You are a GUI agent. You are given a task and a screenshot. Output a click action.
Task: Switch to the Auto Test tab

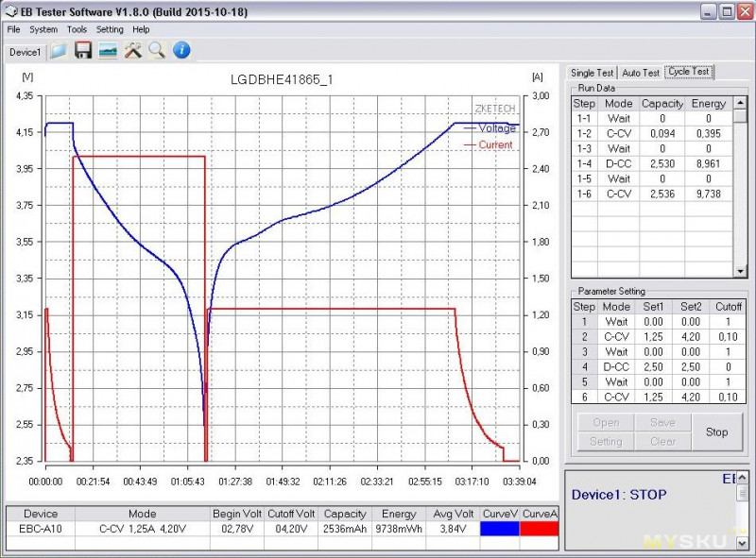641,72
